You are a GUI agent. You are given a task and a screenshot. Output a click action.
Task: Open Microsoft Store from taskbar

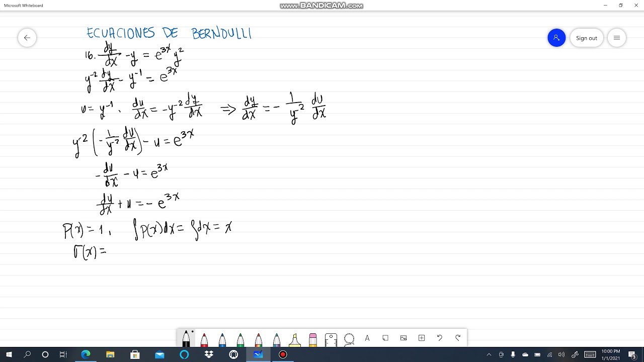click(135, 354)
